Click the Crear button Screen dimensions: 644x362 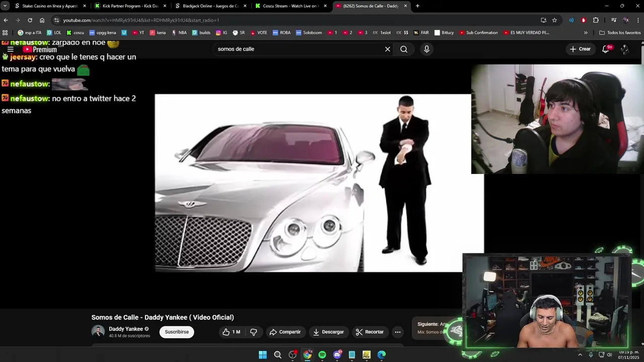click(580, 49)
